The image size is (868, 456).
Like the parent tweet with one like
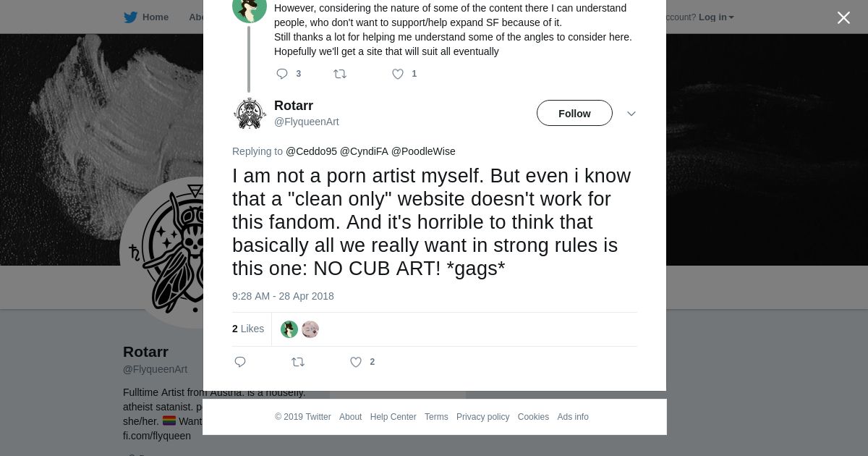398,74
